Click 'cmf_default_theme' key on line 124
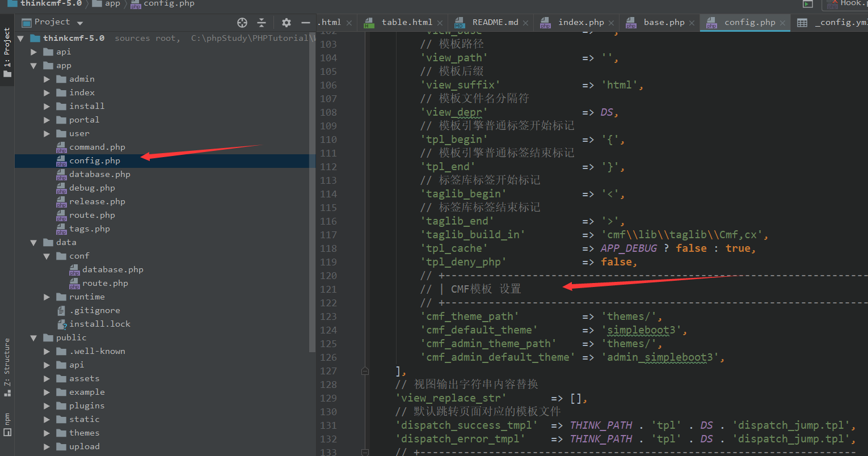868x456 pixels. (479, 330)
